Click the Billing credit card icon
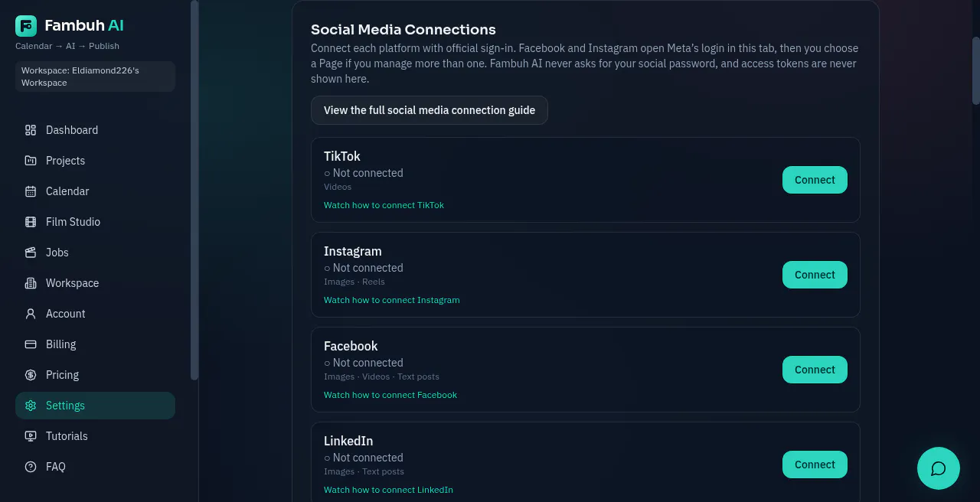This screenshot has width=980, height=502. pos(31,344)
